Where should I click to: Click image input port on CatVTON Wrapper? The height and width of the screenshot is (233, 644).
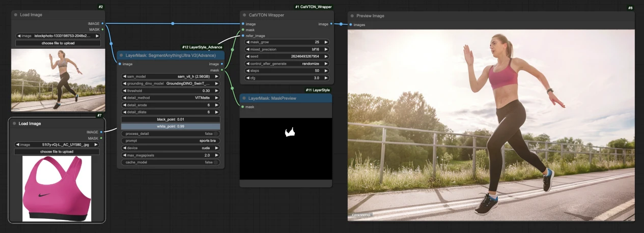[x=243, y=24]
